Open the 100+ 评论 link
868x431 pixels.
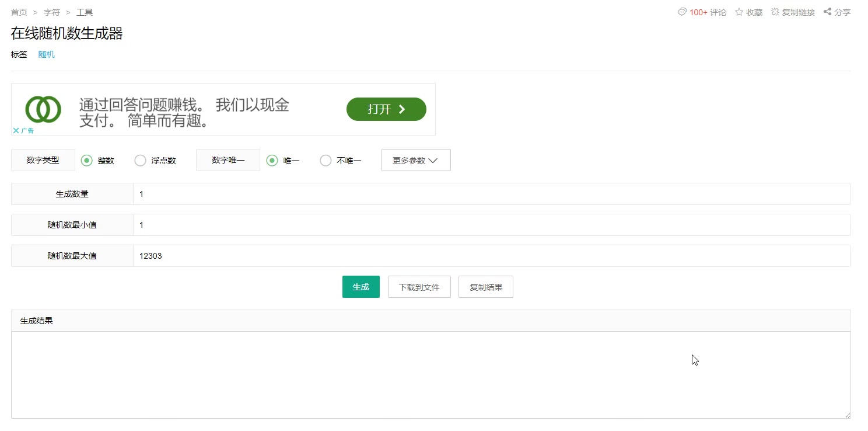click(x=708, y=12)
